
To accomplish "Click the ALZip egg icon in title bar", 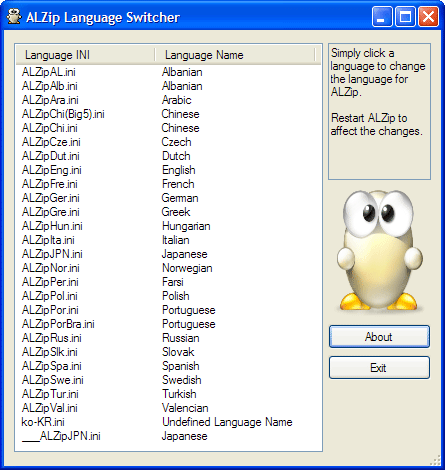I will pos(14,17).
